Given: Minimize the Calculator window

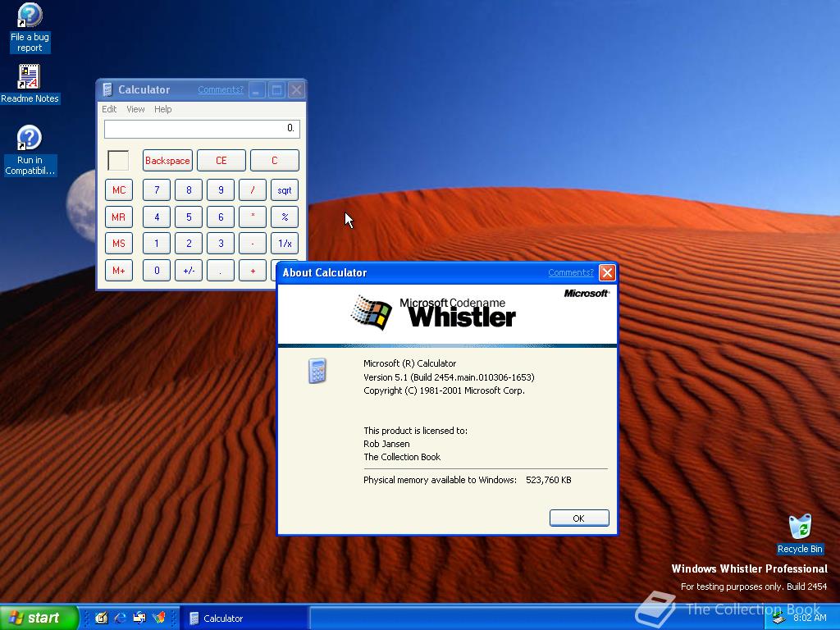Looking at the screenshot, I should click(x=257, y=90).
